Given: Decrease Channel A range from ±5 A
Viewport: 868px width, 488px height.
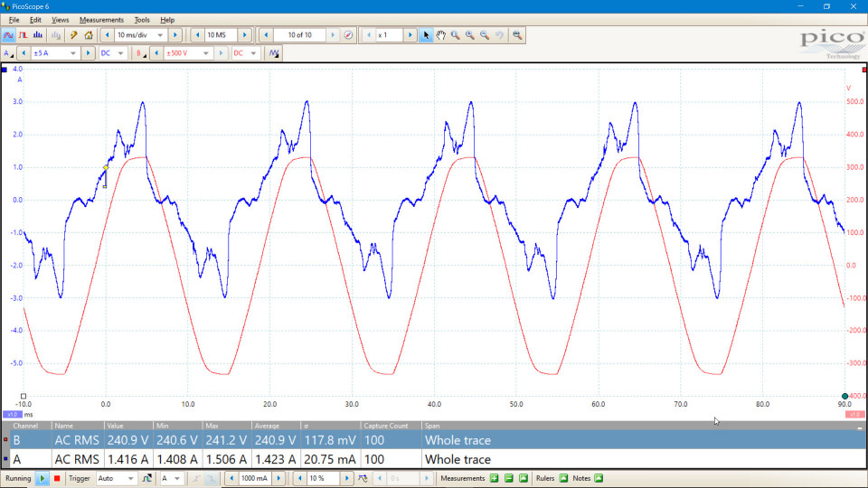Looking at the screenshot, I should pos(24,53).
